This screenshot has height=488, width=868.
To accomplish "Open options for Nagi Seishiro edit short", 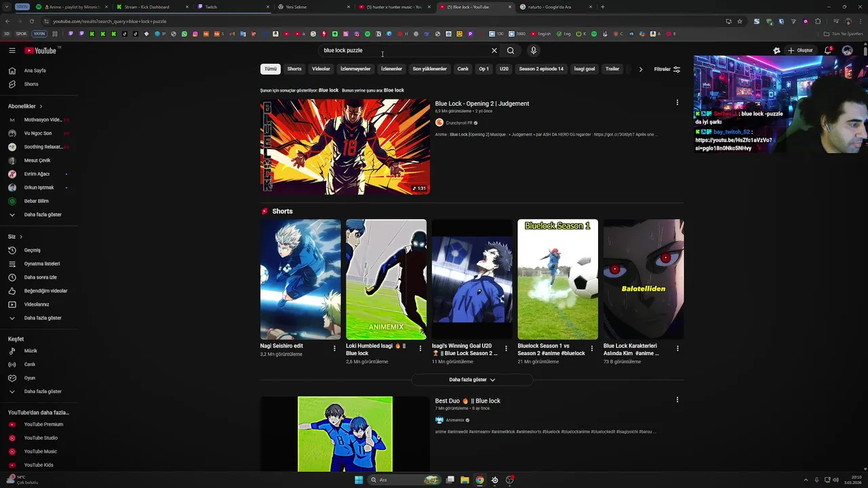I will click(x=334, y=348).
